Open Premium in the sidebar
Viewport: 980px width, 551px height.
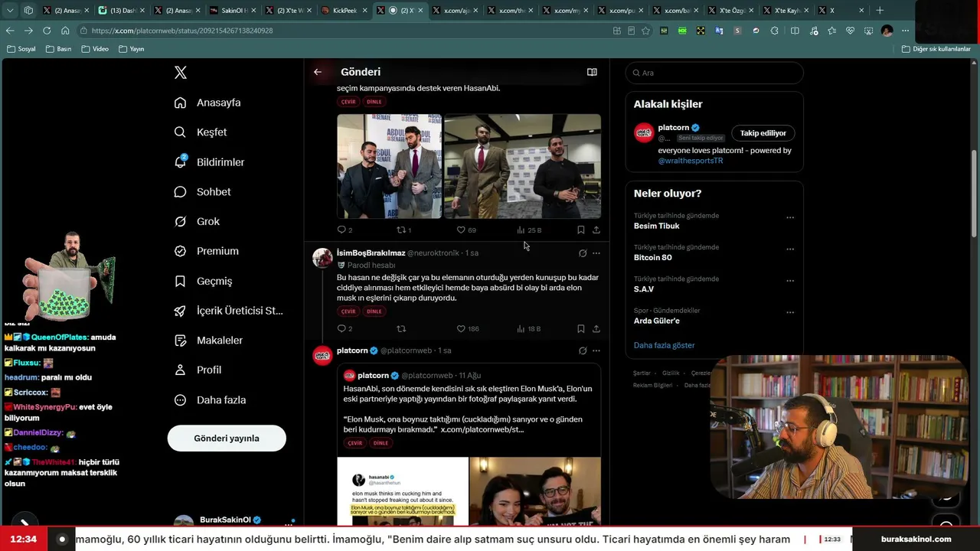pyautogui.click(x=207, y=251)
